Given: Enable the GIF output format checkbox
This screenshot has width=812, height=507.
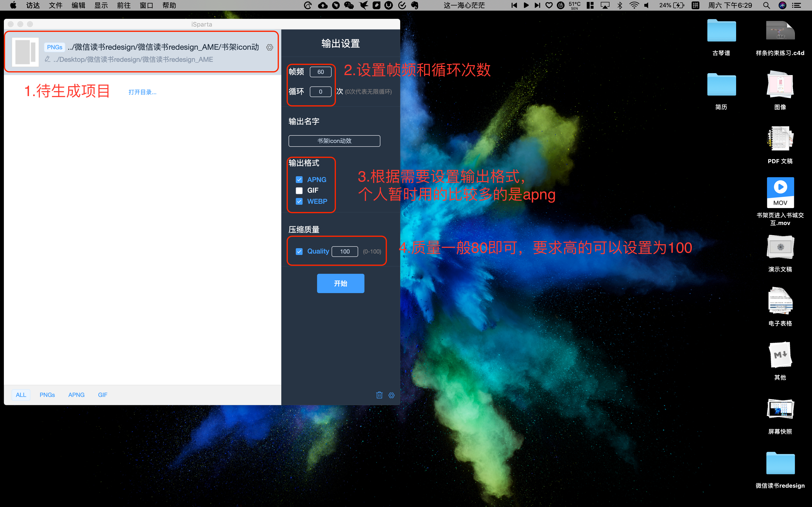Looking at the screenshot, I should 299,190.
